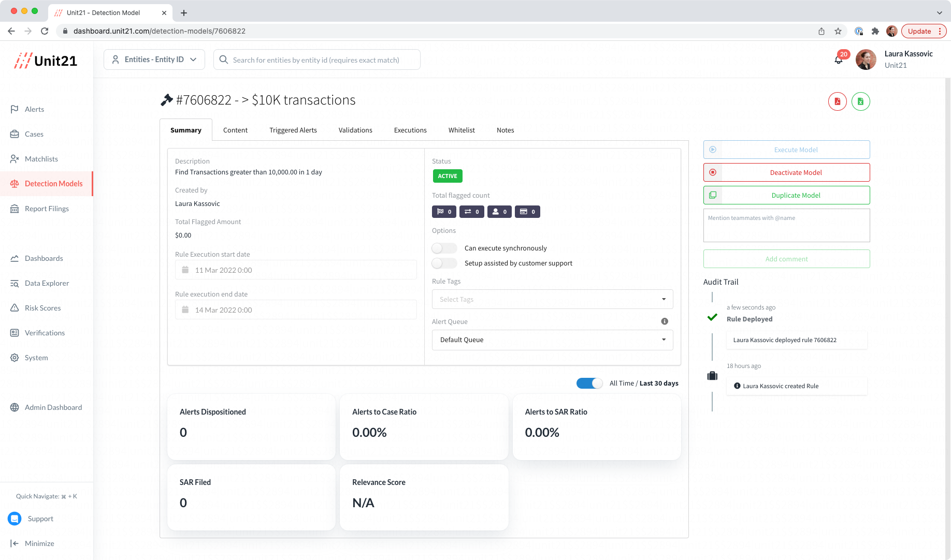Open Detection Models in the sidebar
Image resolution: width=951 pixels, height=560 pixels.
coord(47,184)
